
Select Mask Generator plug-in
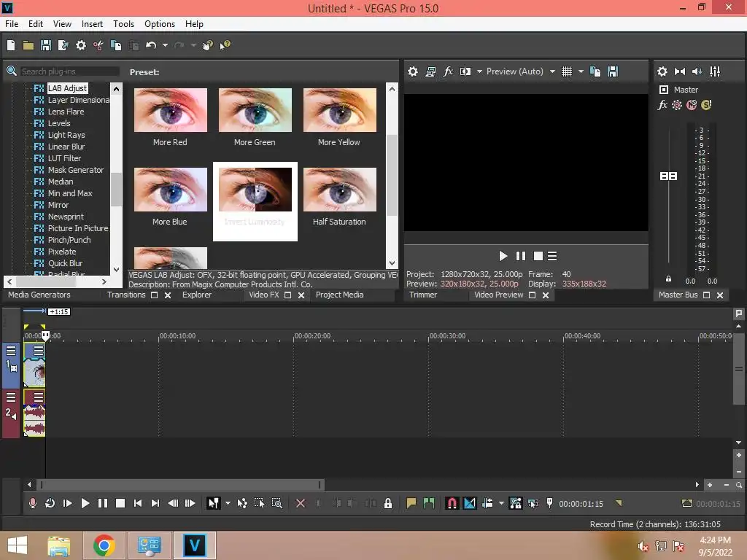click(x=76, y=170)
